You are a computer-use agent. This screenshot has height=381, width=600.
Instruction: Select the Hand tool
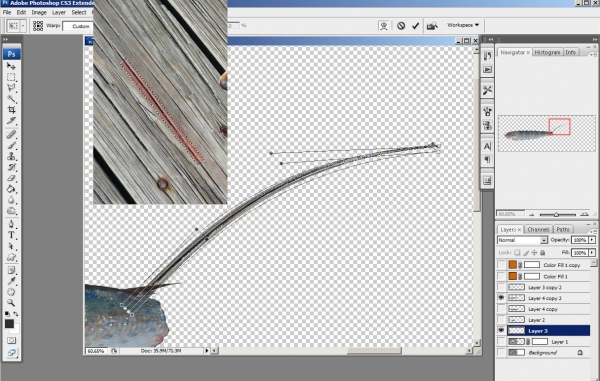[11, 292]
